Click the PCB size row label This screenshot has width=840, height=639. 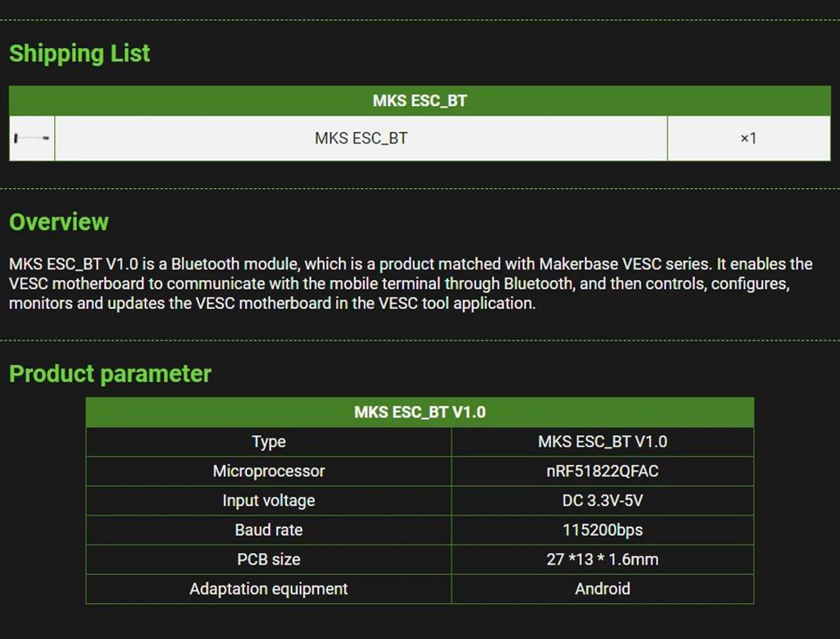tap(269, 559)
